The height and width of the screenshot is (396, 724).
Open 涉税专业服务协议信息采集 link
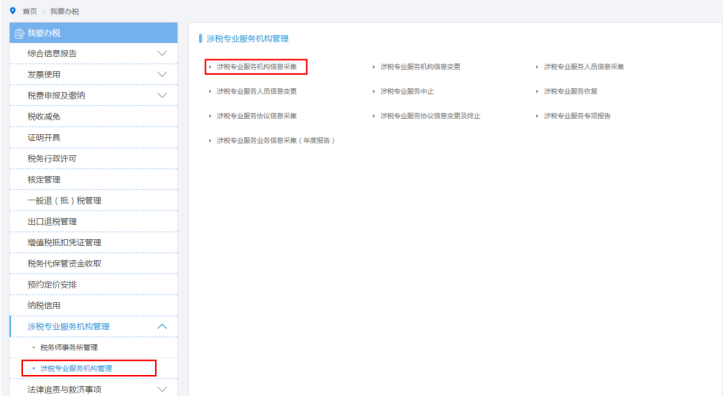[x=257, y=116]
